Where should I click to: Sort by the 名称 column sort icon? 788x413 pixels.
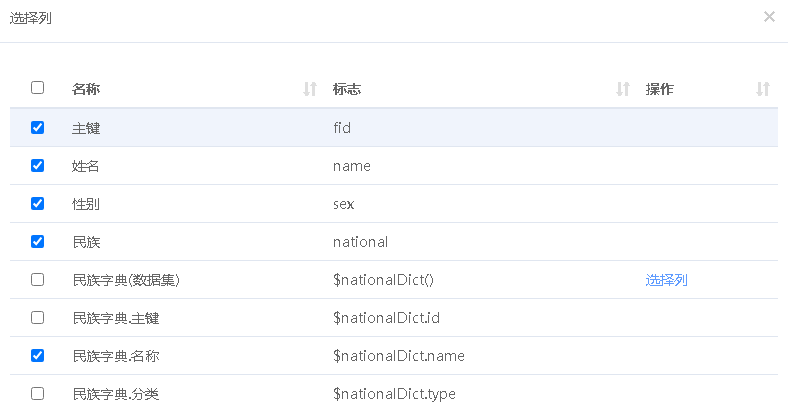310,89
